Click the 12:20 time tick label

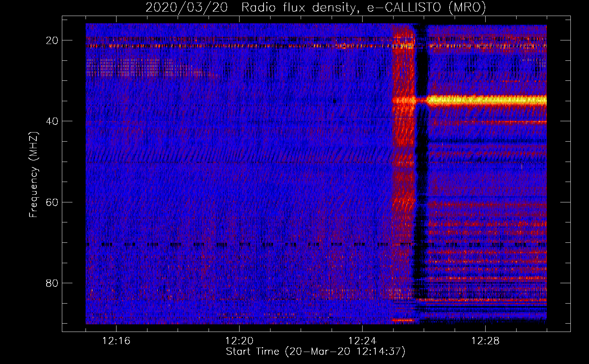click(240, 341)
